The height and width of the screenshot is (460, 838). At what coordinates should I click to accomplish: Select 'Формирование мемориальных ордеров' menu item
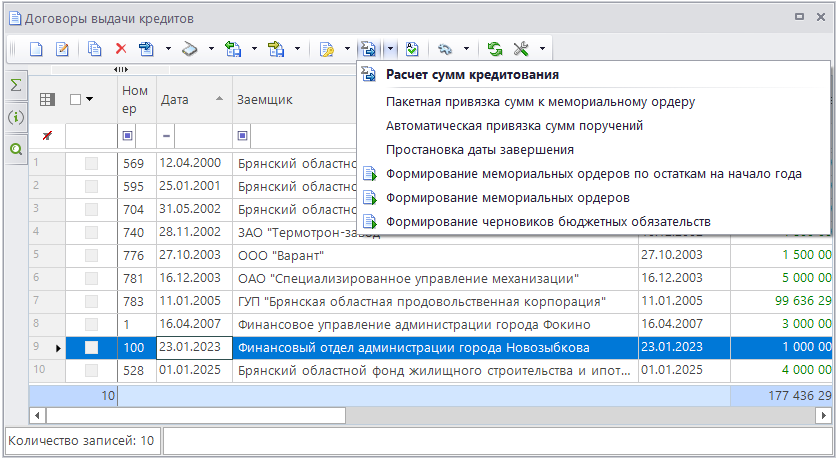pyautogui.click(x=507, y=198)
